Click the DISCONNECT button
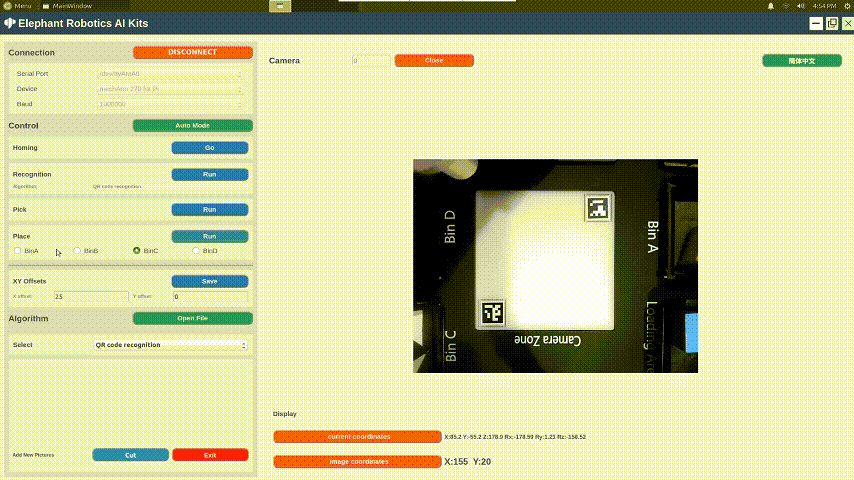 pos(192,52)
